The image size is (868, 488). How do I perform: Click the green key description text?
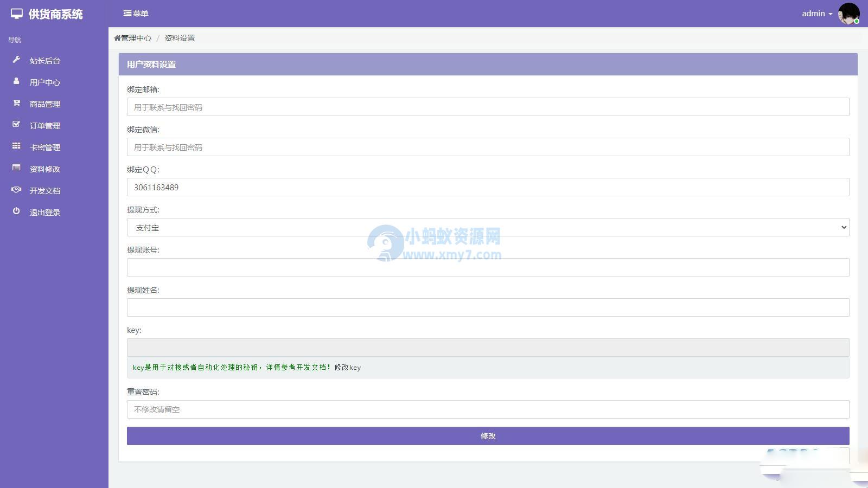(x=232, y=367)
